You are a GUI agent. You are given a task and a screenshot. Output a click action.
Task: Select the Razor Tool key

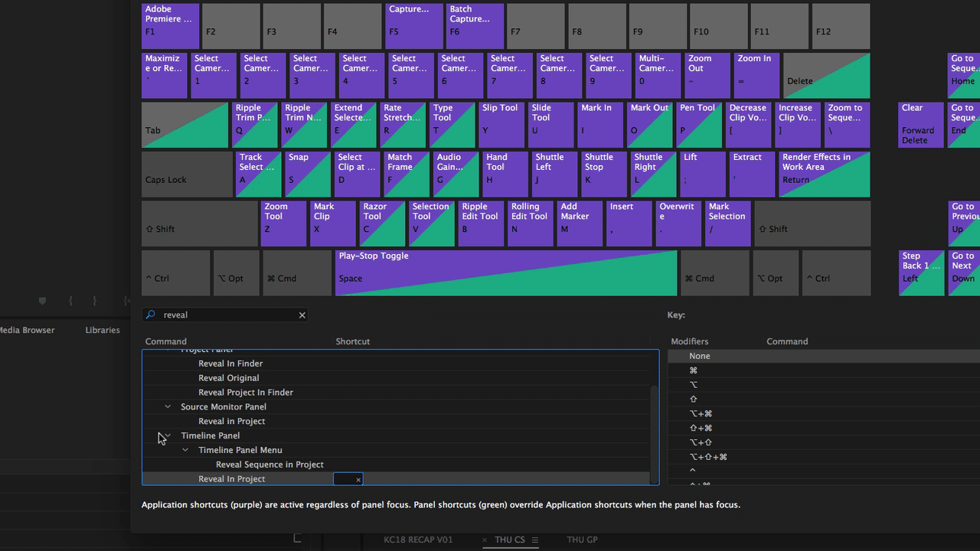click(382, 223)
